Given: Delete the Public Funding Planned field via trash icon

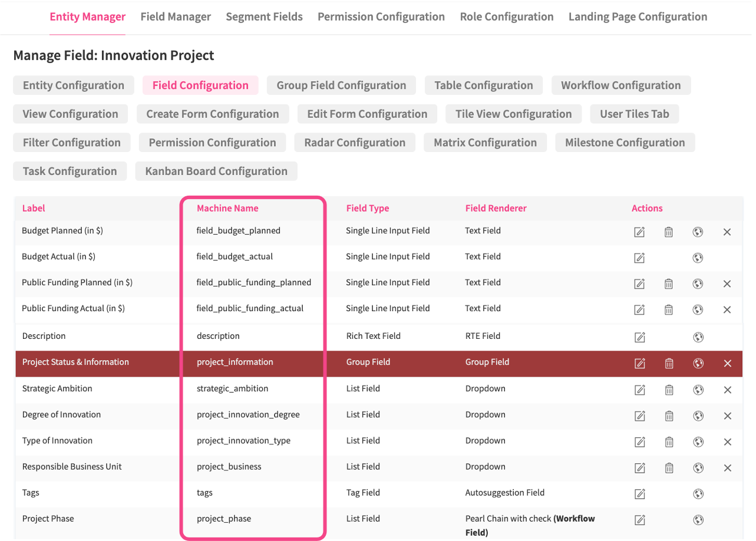Looking at the screenshot, I should pyautogui.click(x=669, y=283).
